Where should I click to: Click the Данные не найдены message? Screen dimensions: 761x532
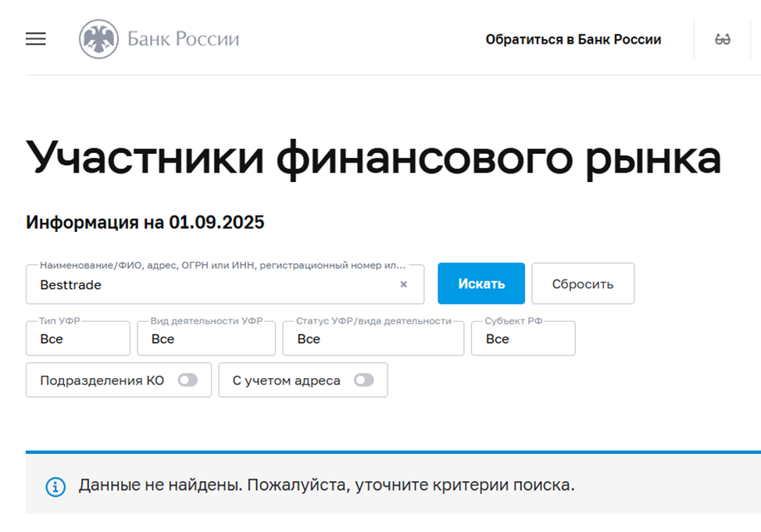[327, 485]
